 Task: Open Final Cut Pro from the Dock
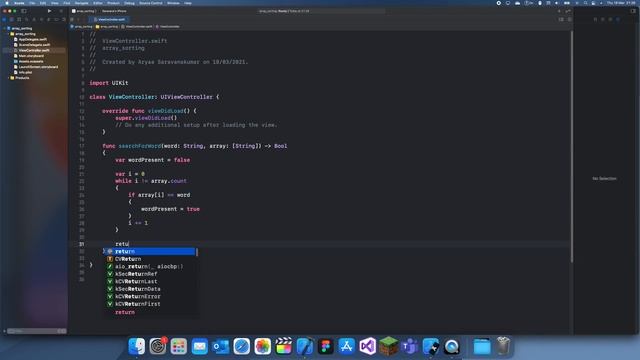click(284, 347)
